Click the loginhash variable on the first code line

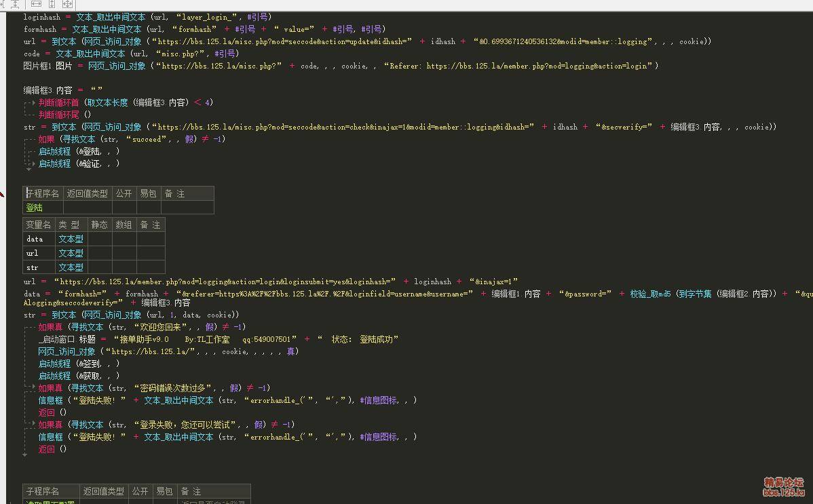42,16
